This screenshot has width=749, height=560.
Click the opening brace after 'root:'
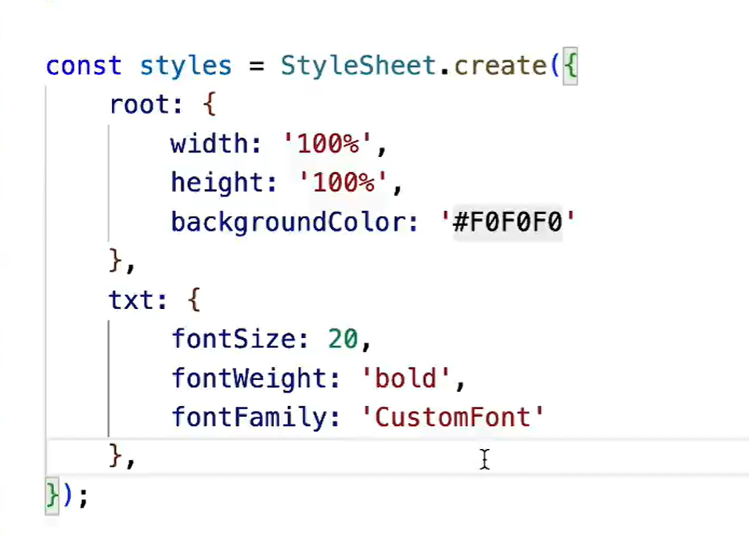(x=209, y=105)
